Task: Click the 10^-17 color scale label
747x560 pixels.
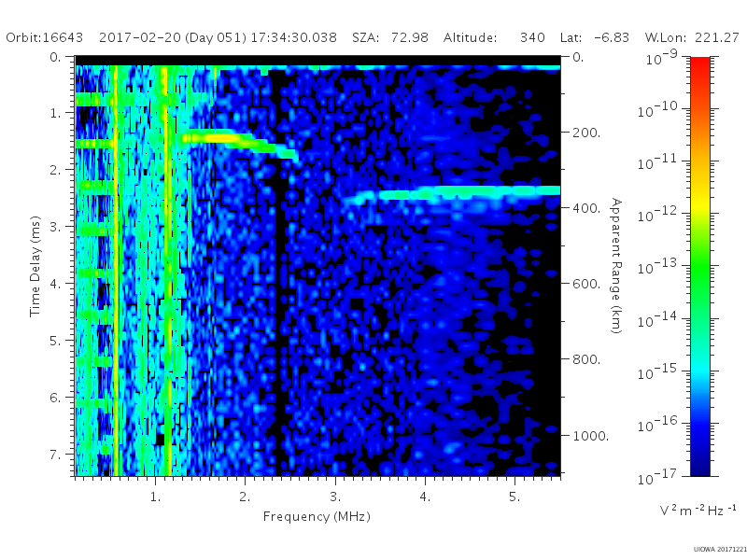Action: coord(658,477)
